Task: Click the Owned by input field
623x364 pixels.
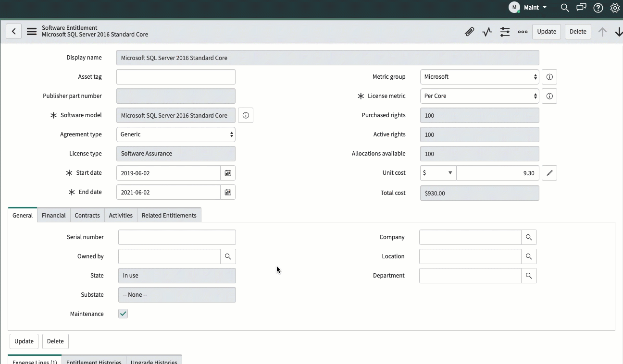Action: [169, 256]
